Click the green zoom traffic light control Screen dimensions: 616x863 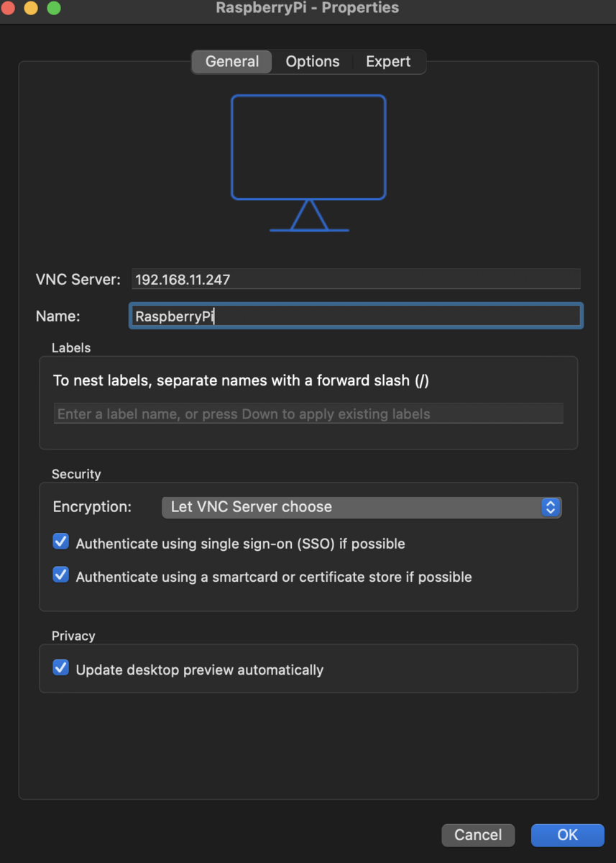(52, 8)
